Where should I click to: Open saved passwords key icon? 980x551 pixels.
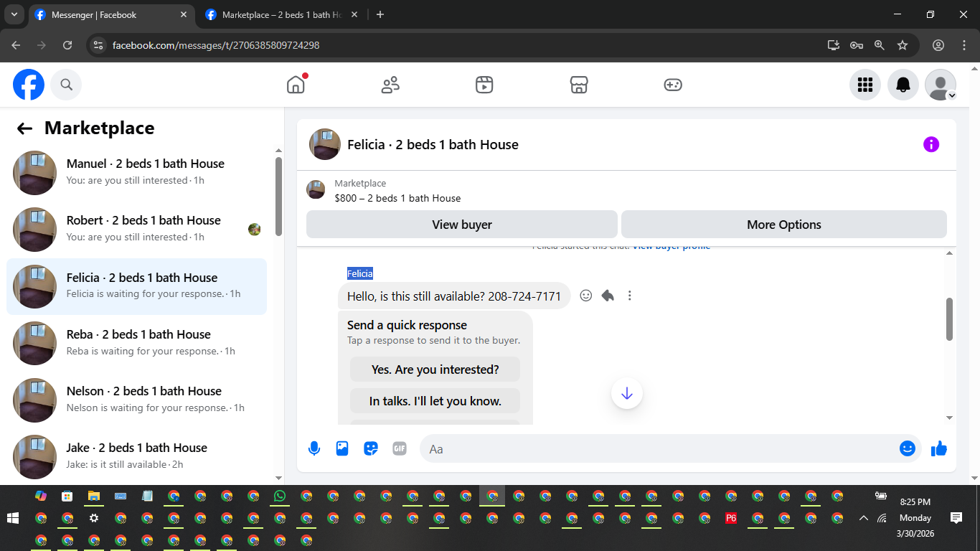pos(857,45)
